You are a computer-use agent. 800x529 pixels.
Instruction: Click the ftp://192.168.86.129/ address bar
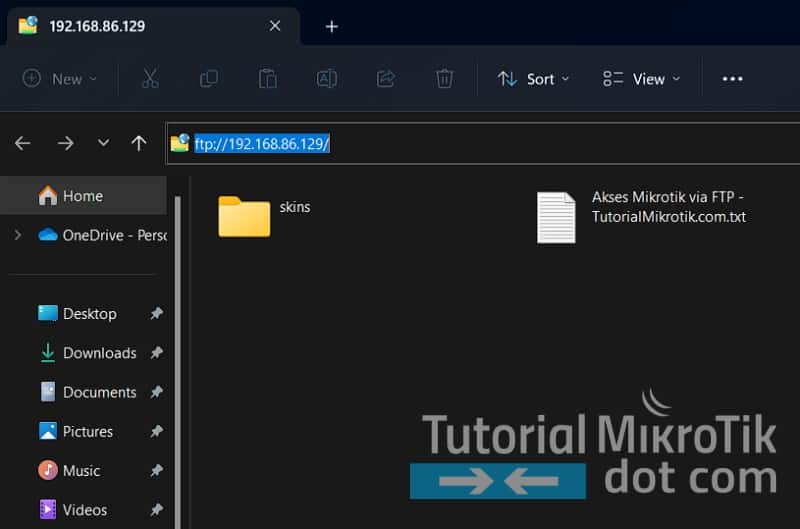tap(483, 143)
